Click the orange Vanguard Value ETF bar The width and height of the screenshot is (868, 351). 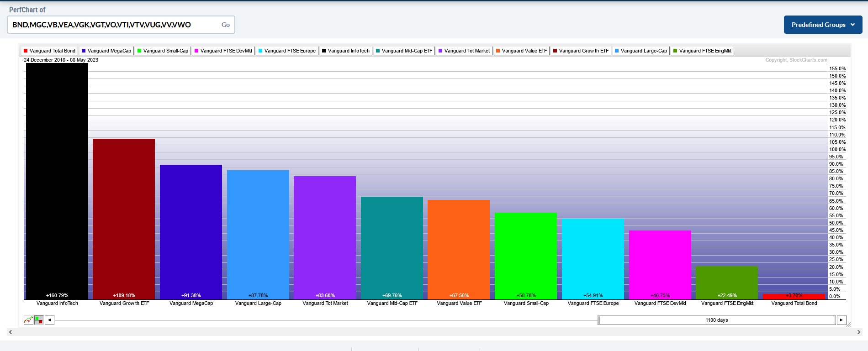459,250
